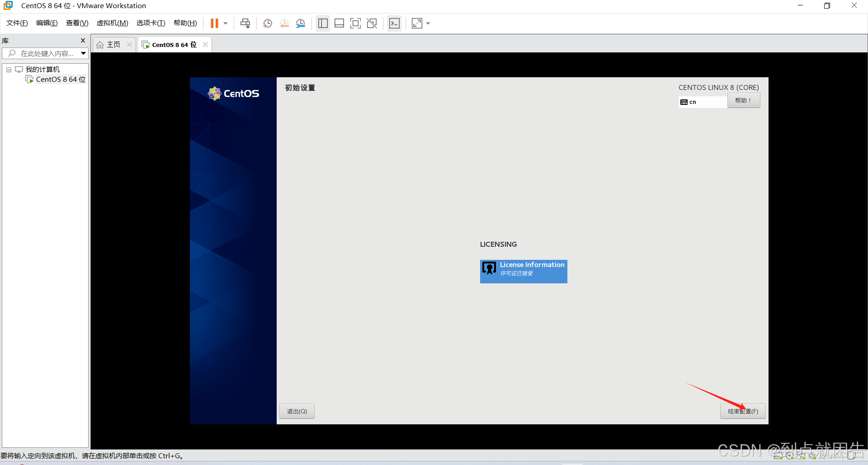Take a snapshot of the VM
This screenshot has width=868, height=465.
coord(268,23)
